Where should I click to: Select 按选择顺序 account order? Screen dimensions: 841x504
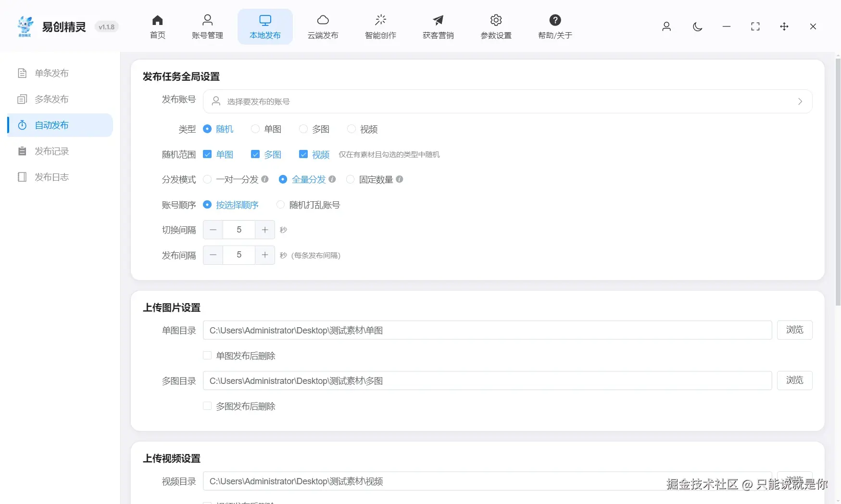207,205
